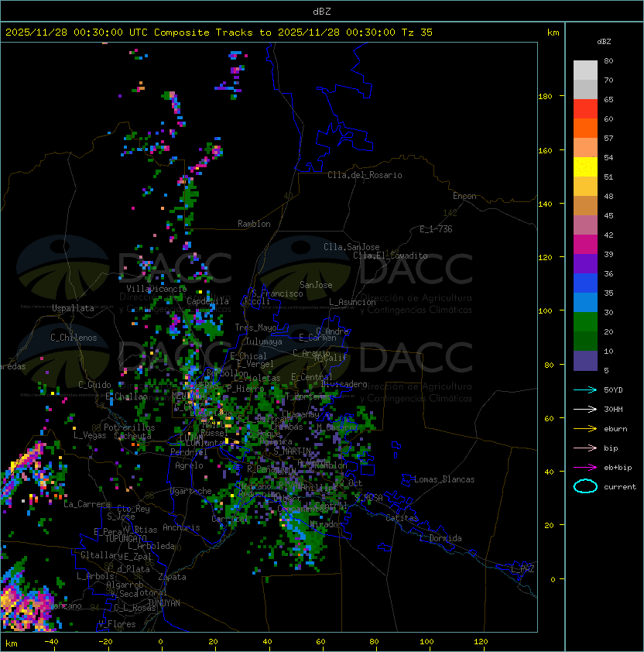644x652 pixels.
Task: Click the VillaVicencio map label
Action: (156, 289)
